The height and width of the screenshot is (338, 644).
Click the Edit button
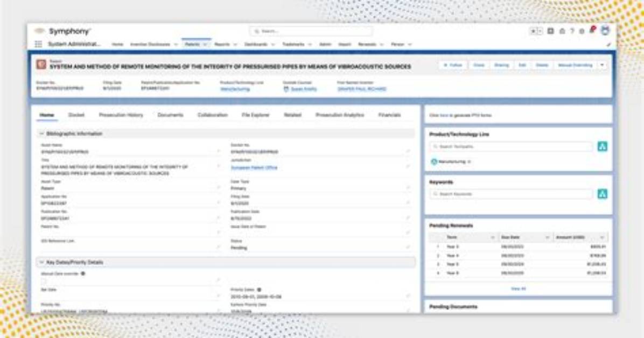tap(522, 65)
